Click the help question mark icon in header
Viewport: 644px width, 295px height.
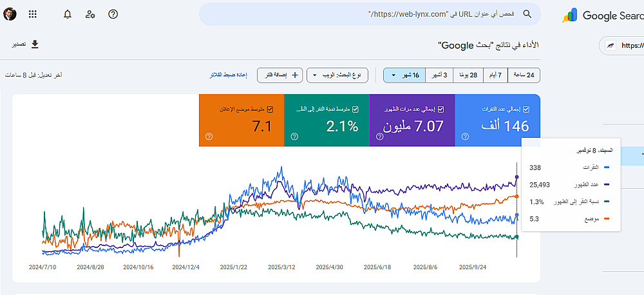click(113, 14)
